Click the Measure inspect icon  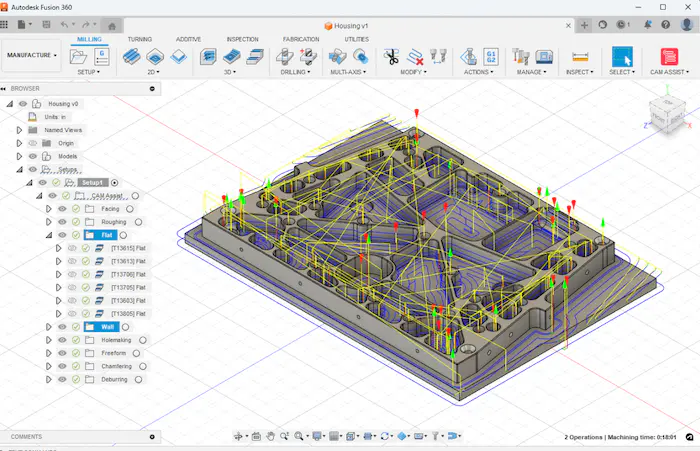(580, 57)
